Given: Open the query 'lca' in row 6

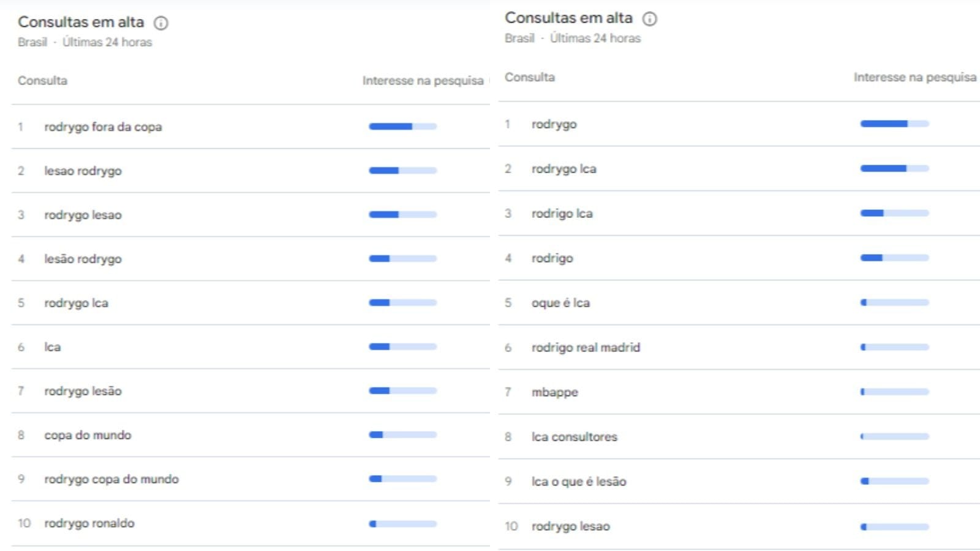Looking at the screenshot, I should click(x=53, y=347).
